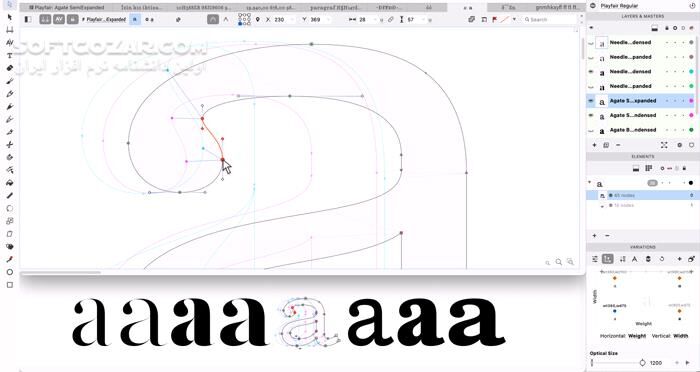Open the stepper arrows beside the Y value 369
700x372 pixels.
[329, 20]
